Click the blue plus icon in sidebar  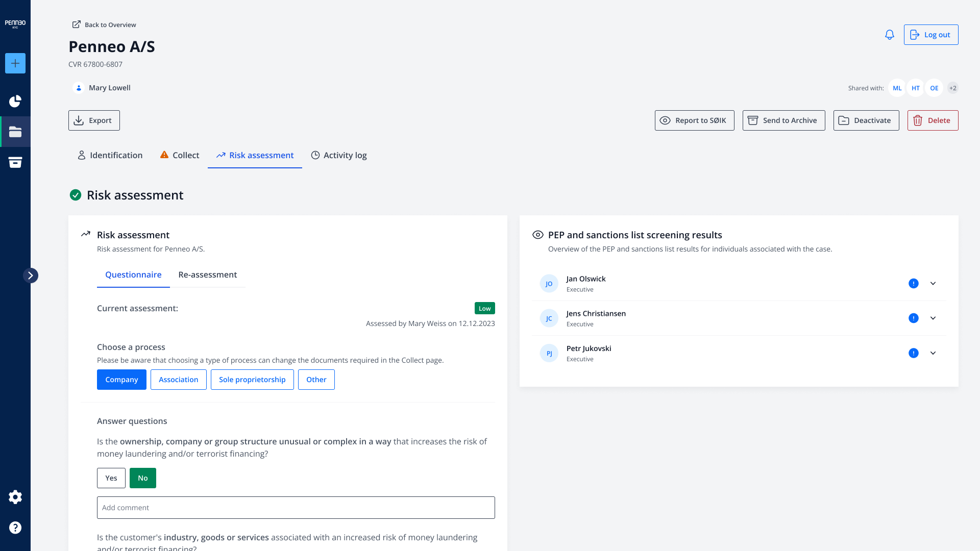[x=15, y=63]
